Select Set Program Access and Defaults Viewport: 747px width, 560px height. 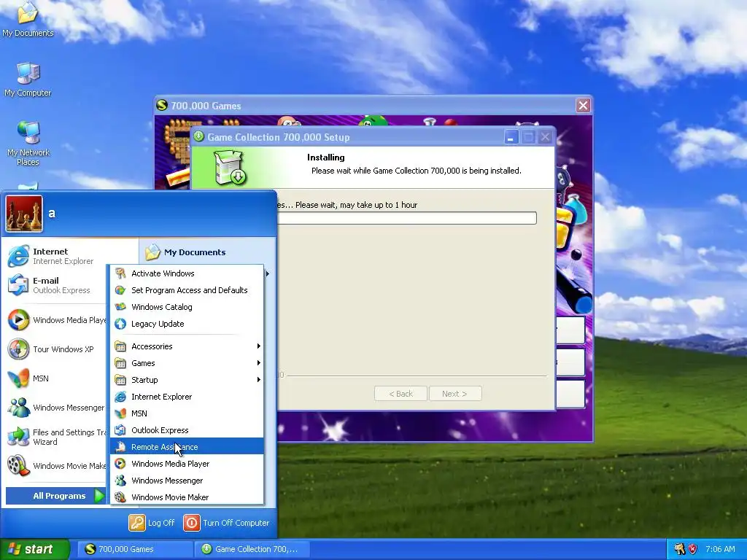pyautogui.click(x=187, y=290)
